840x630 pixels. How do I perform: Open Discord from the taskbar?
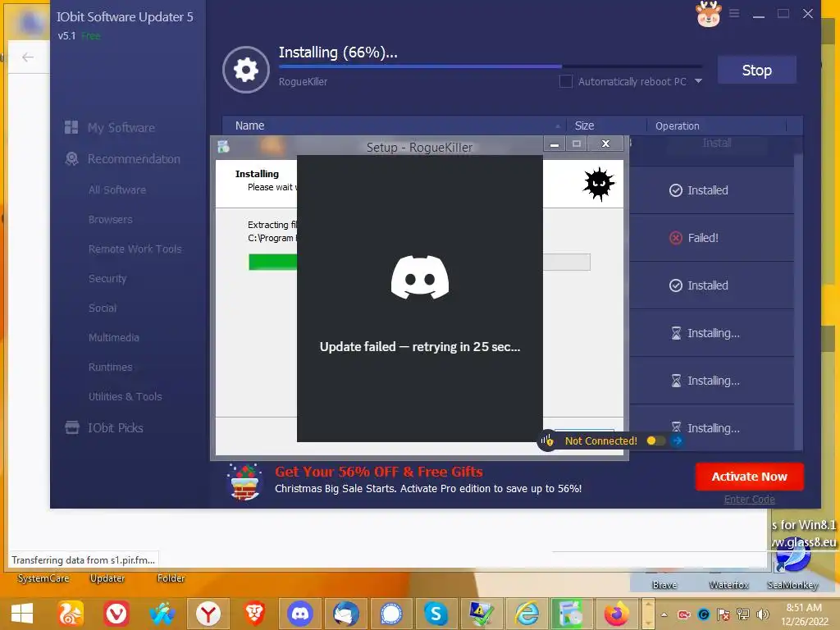coord(300,614)
